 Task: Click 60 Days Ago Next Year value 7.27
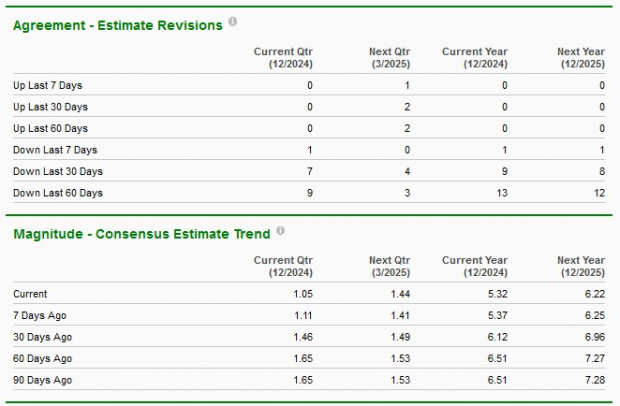(x=595, y=359)
